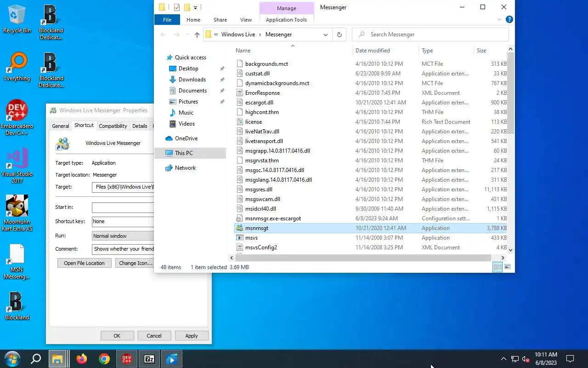Viewport: 588px width, 368px height.
Task: Open taskbar search magnifier
Action: 36,359
